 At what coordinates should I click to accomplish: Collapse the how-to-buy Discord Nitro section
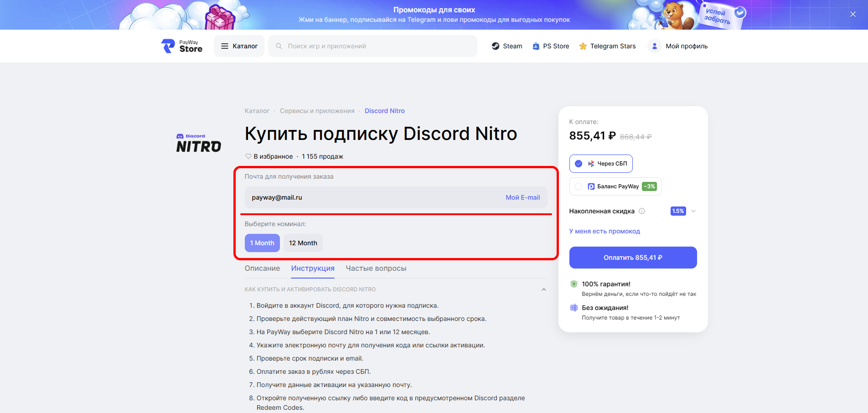click(x=543, y=289)
